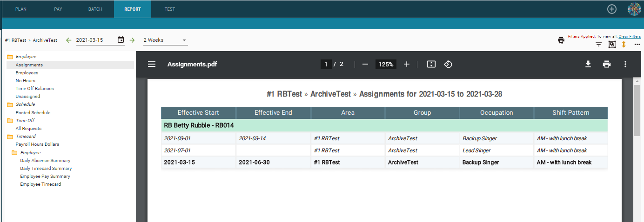Advance to the next period arrow
This screenshot has width=644, height=222.
132,40
